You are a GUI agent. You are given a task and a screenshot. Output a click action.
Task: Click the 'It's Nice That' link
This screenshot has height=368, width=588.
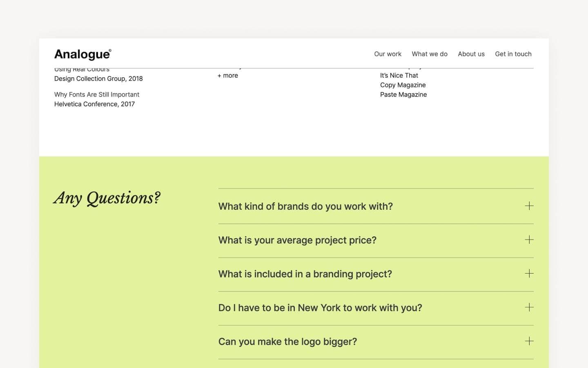point(399,75)
